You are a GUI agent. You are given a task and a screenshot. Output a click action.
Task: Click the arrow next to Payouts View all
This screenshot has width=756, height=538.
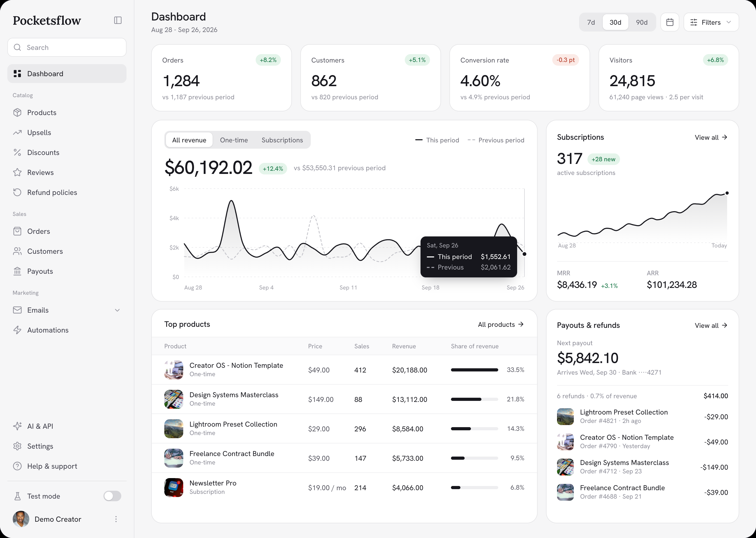point(724,325)
